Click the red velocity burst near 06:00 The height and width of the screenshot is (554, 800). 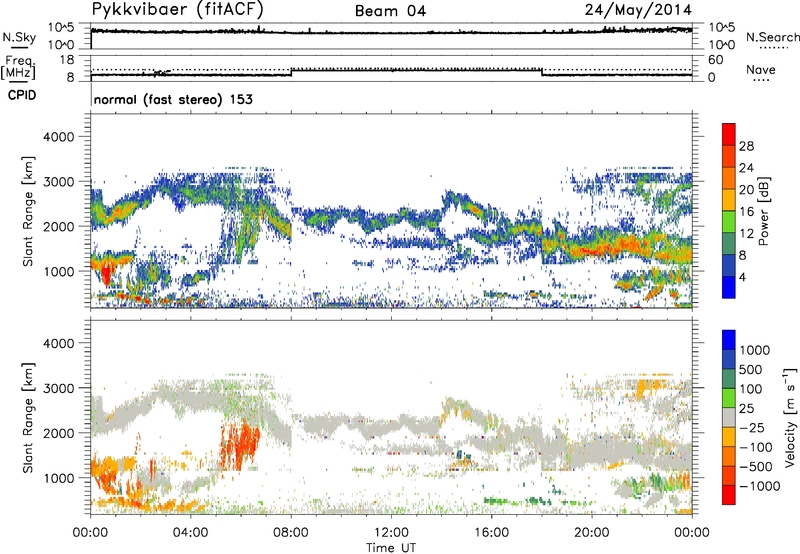(x=241, y=443)
